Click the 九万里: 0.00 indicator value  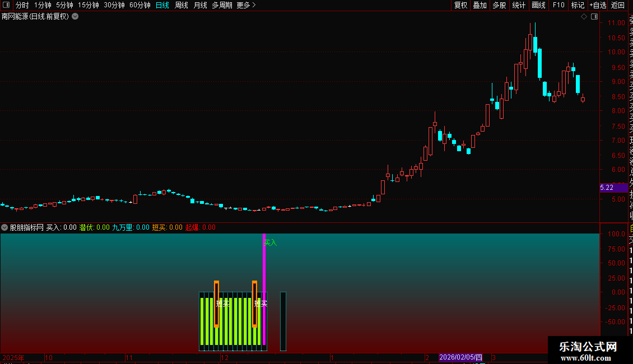coord(131,227)
